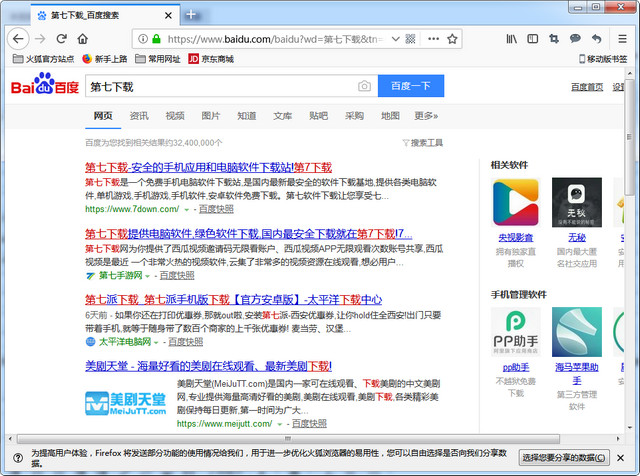Open the 京东商城 bookmark
This screenshot has height=476, width=640.
[x=211, y=59]
